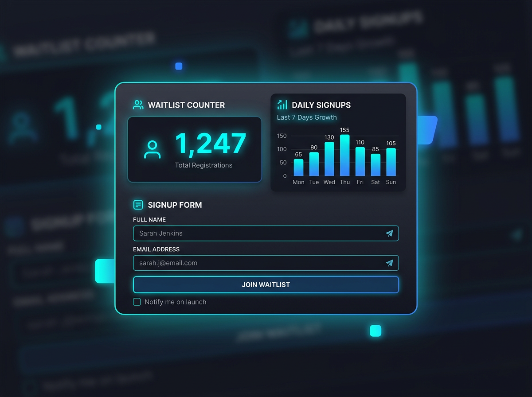The image size is (532, 397).
Task: Click the Mon x-axis label
Action: (x=298, y=182)
